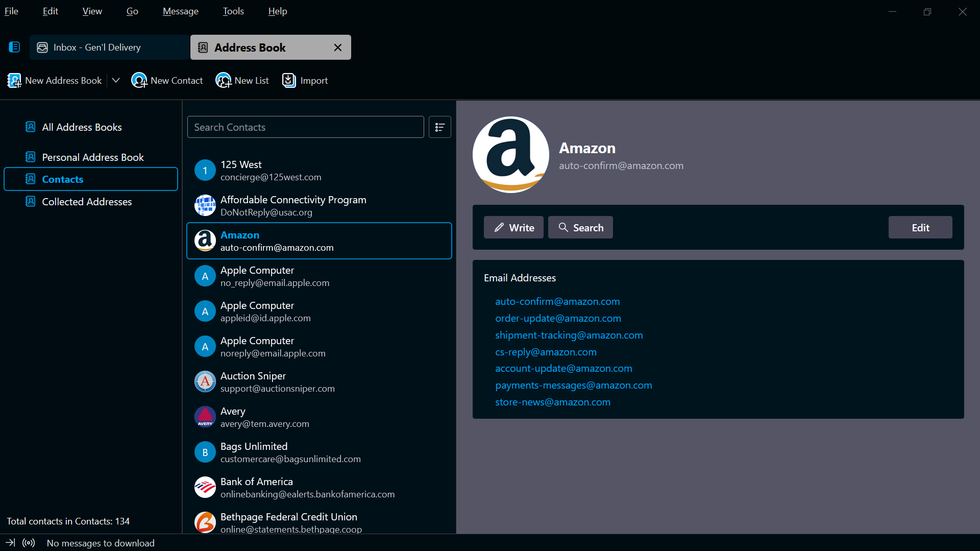This screenshot has height=551, width=980.
Task: Click the Search button for Amazon
Action: [x=580, y=227]
